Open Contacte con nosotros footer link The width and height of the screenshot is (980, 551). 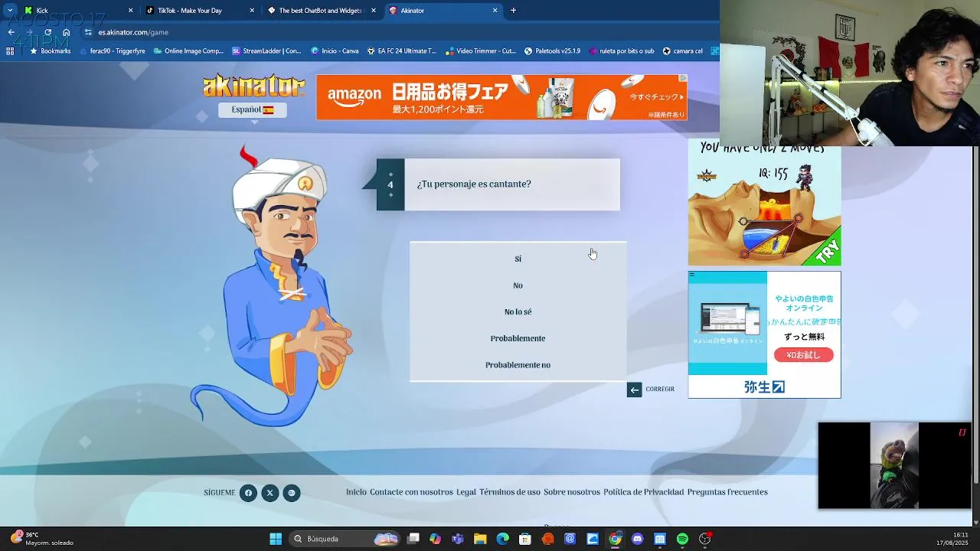pos(411,492)
